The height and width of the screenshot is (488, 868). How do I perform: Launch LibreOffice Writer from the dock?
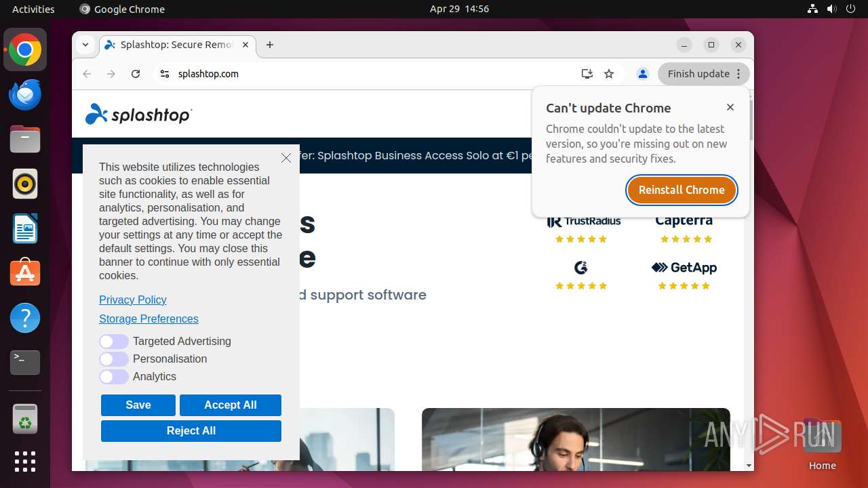pos(25,228)
